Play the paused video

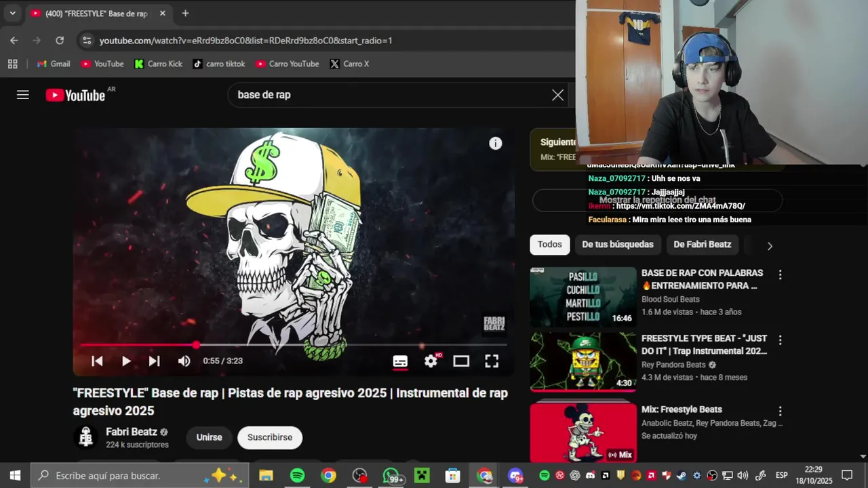click(126, 361)
